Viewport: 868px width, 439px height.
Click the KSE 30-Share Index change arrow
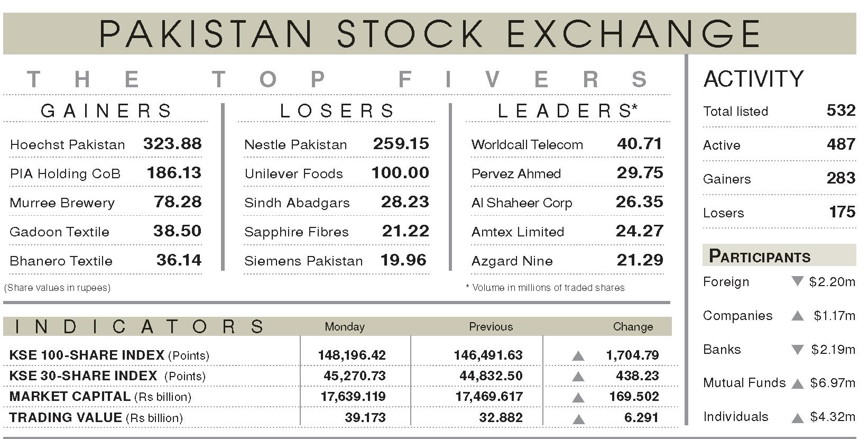point(578,377)
